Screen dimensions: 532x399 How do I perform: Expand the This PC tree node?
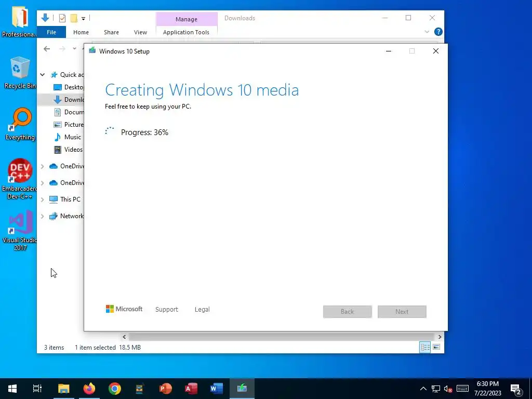point(43,199)
